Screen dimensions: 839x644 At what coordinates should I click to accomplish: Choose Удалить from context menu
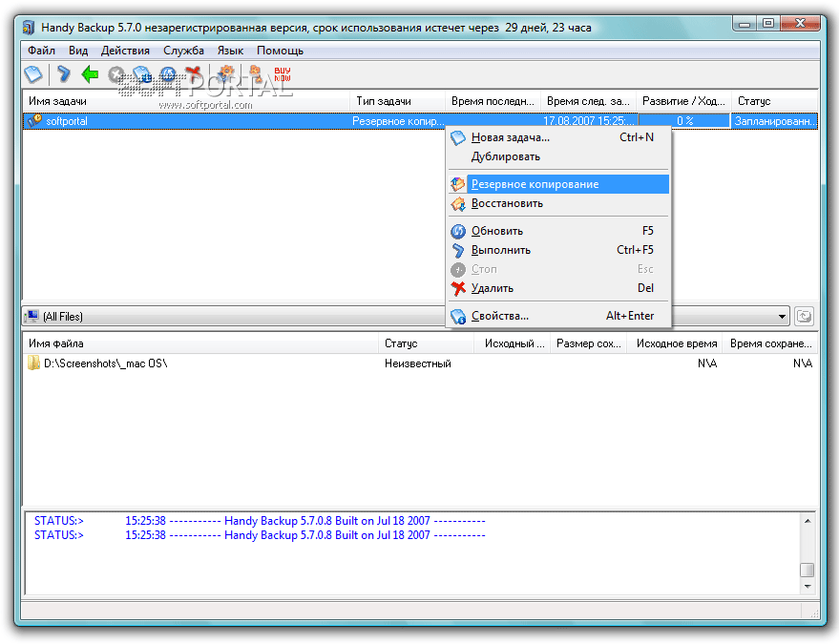pyautogui.click(x=558, y=288)
